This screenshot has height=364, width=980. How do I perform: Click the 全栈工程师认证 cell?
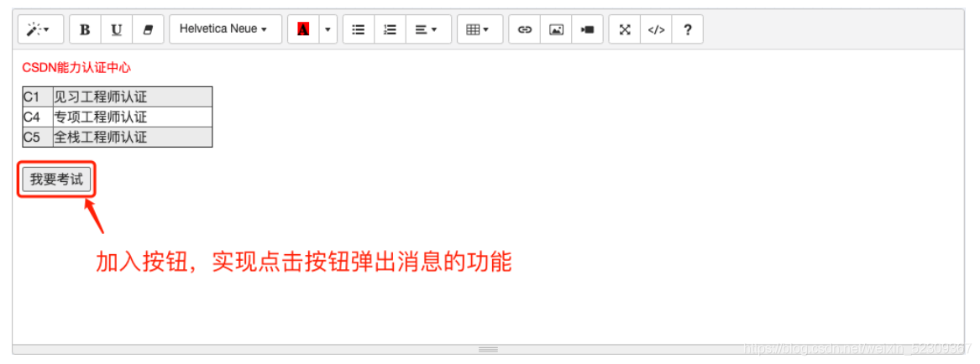coord(134,137)
